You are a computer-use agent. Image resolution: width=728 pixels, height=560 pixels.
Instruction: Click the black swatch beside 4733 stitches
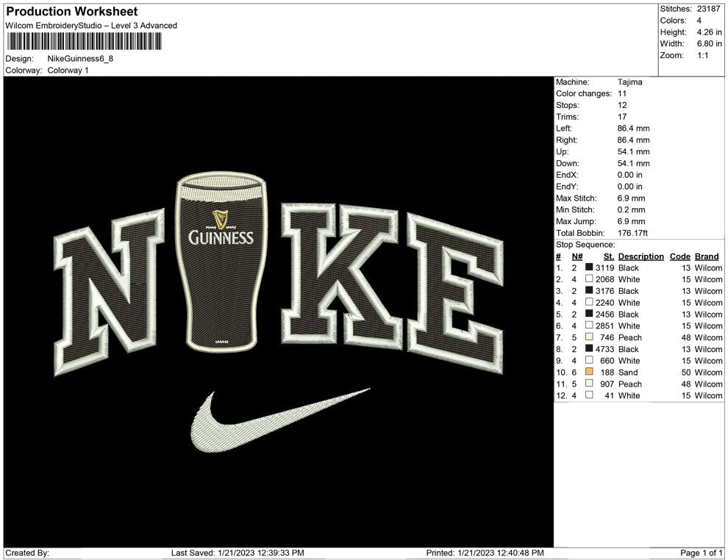point(589,348)
